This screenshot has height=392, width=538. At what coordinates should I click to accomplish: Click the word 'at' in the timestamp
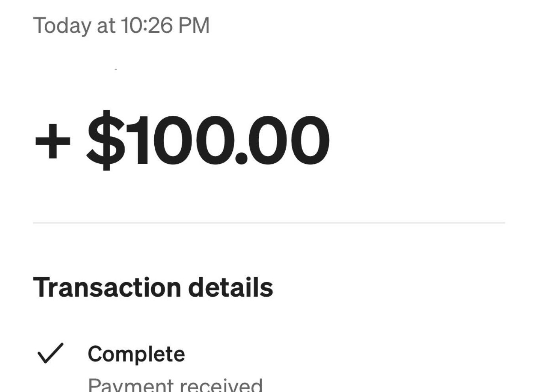(x=106, y=26)
